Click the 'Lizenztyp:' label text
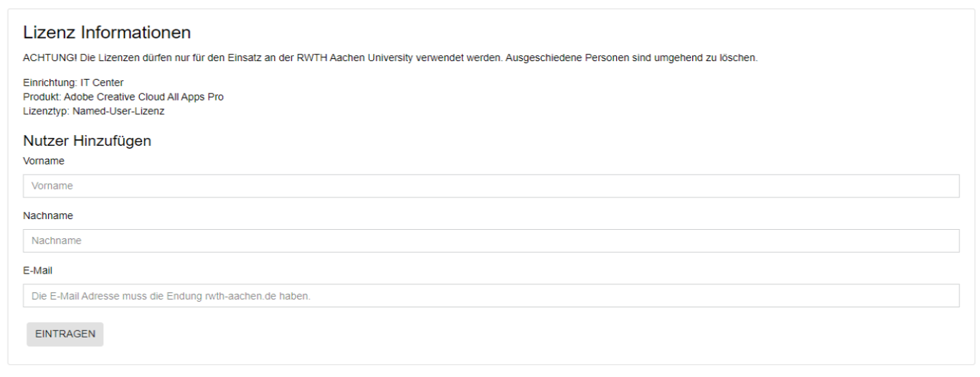This screenshot has height=377, width=980. (x=47, y=111)
